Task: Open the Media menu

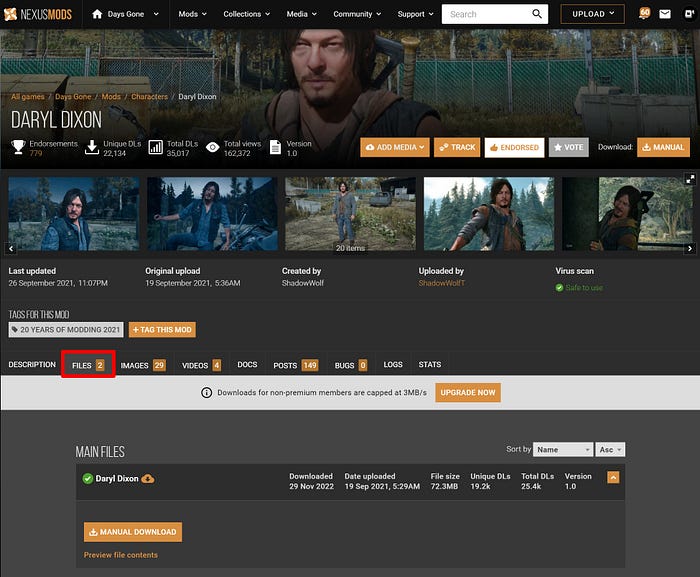Action: [x=301, y=14]
